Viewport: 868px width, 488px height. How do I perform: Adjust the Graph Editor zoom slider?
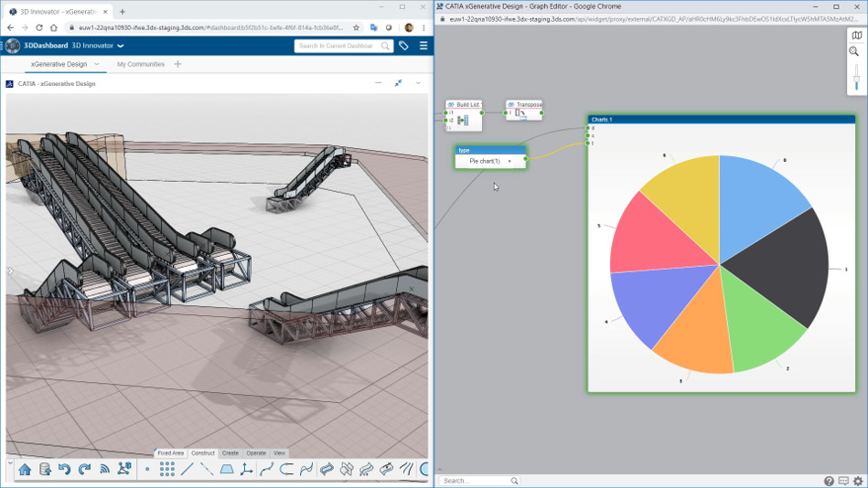tap(856, 80)
